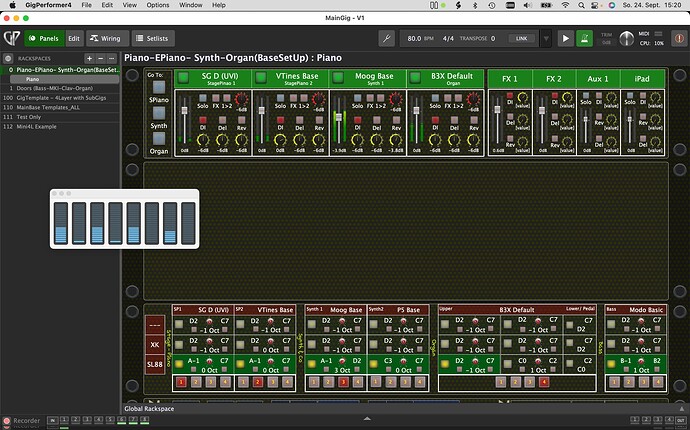The height and width of the screenshot is (430, 690).
Task: Adjust the master trim knob
Action: point(627,39)
